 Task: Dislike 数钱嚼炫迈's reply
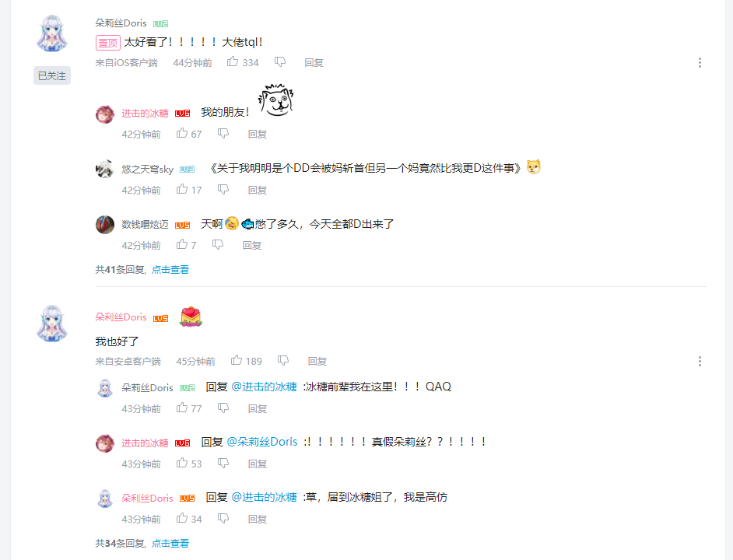tap(218, 244)
